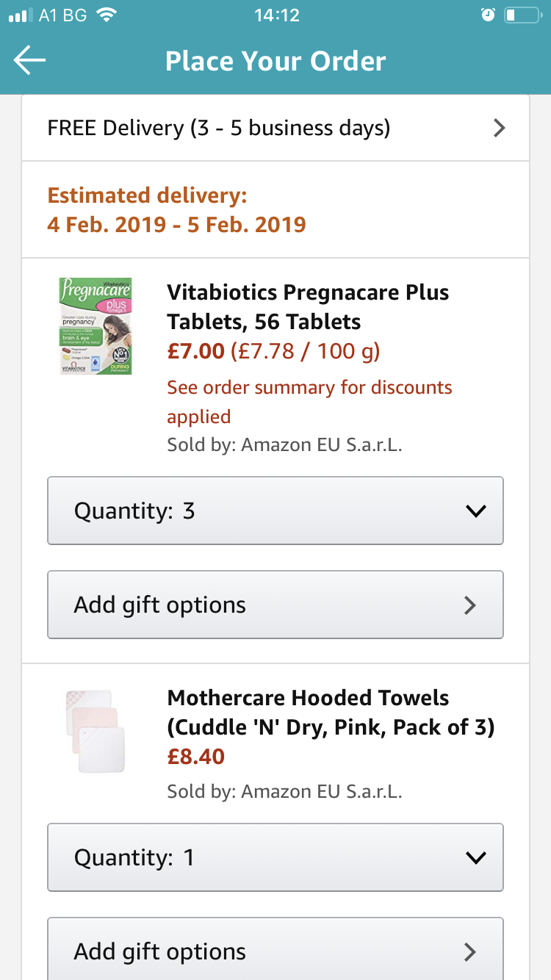Open the Pregnacare Plus product image
The height and width of the screenshot is (980, 551).
96,326
